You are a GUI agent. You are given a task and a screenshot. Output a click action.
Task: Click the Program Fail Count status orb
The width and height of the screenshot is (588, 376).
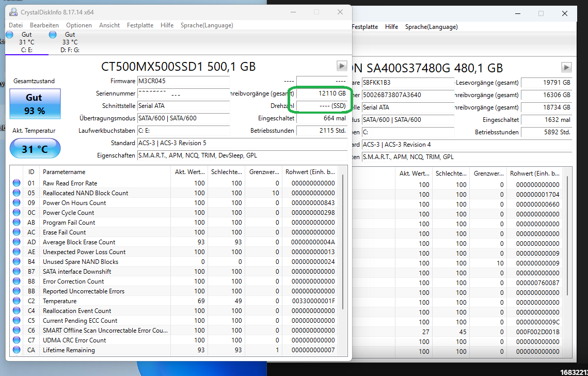point(17,223)
